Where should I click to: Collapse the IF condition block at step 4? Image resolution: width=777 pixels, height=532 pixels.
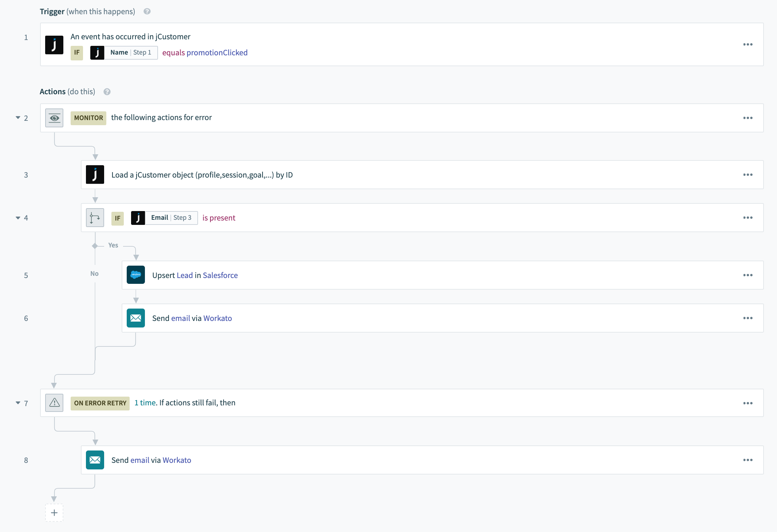click(18, 218)
